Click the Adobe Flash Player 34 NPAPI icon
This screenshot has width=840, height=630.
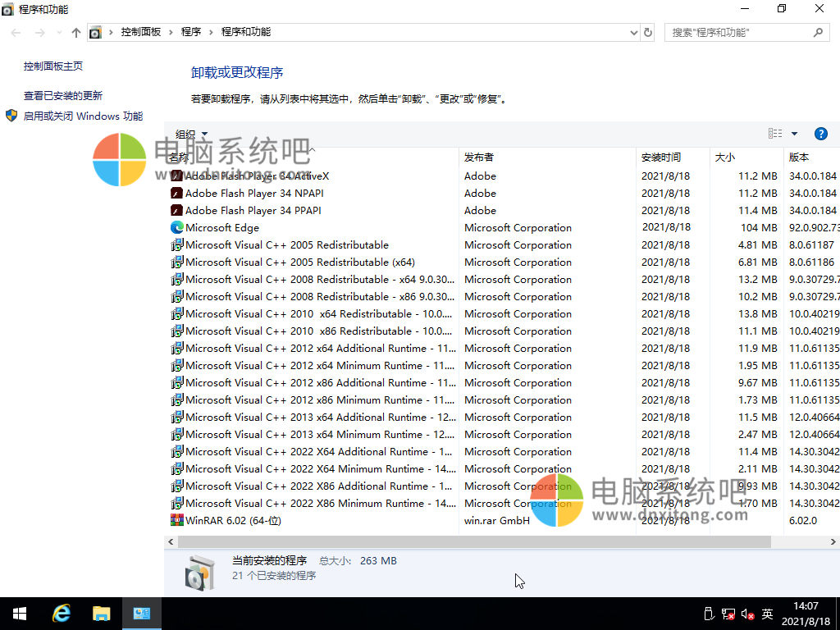(x=176, y=193)
